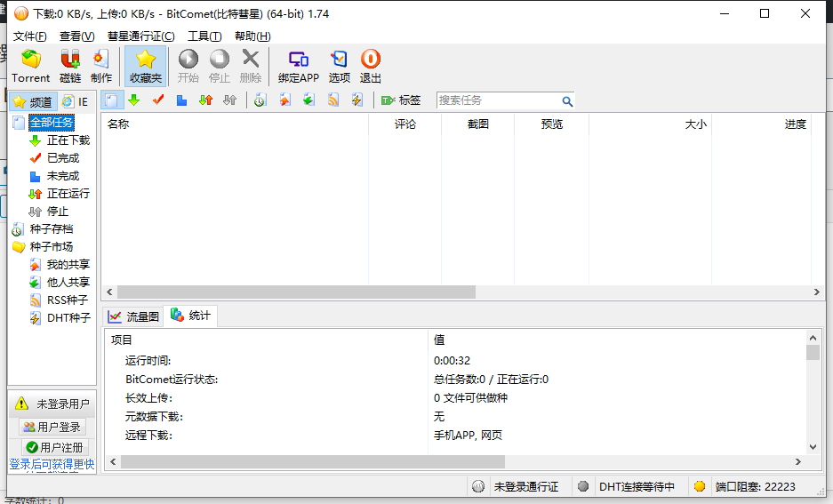Viewport: 833px width, 504px height.
Task: Open the 登录后可获得更快 link
Action: (x=52, y=465)
